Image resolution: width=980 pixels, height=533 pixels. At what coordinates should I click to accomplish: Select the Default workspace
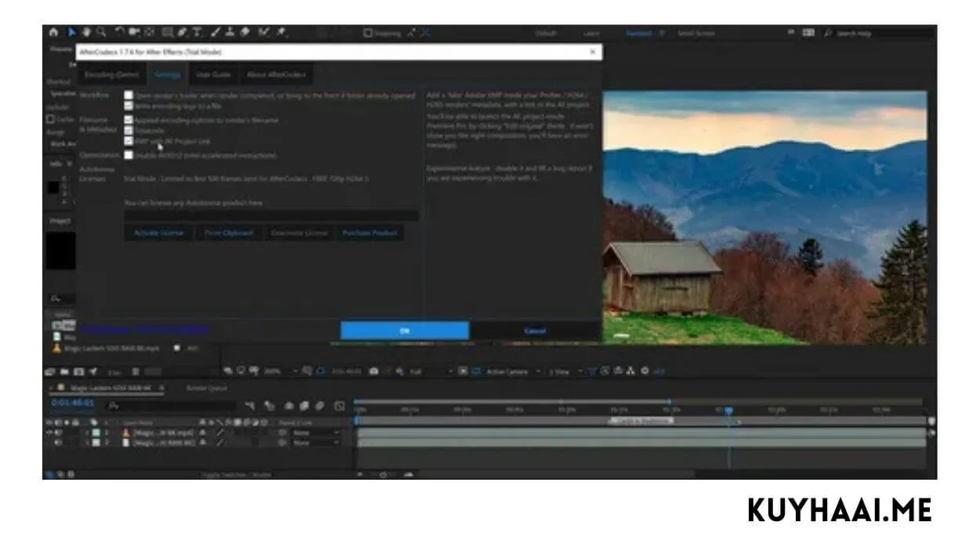pyautogui.click(x=546, y=34)
